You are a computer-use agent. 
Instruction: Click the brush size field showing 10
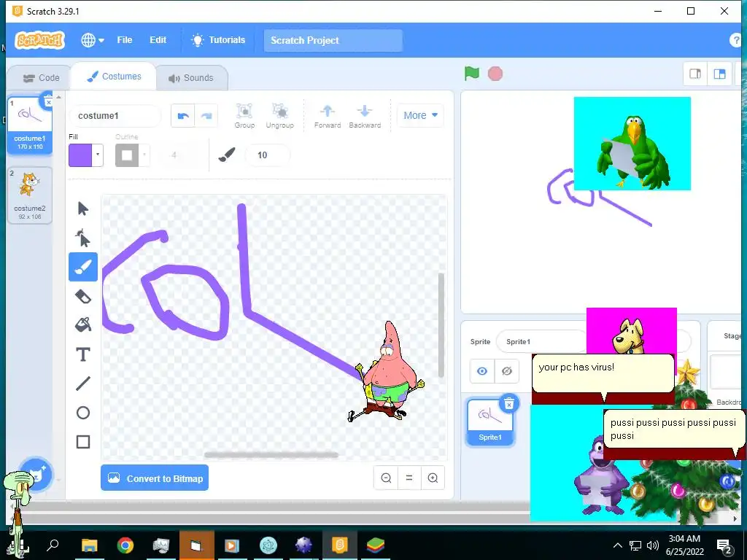coord(267,155)
